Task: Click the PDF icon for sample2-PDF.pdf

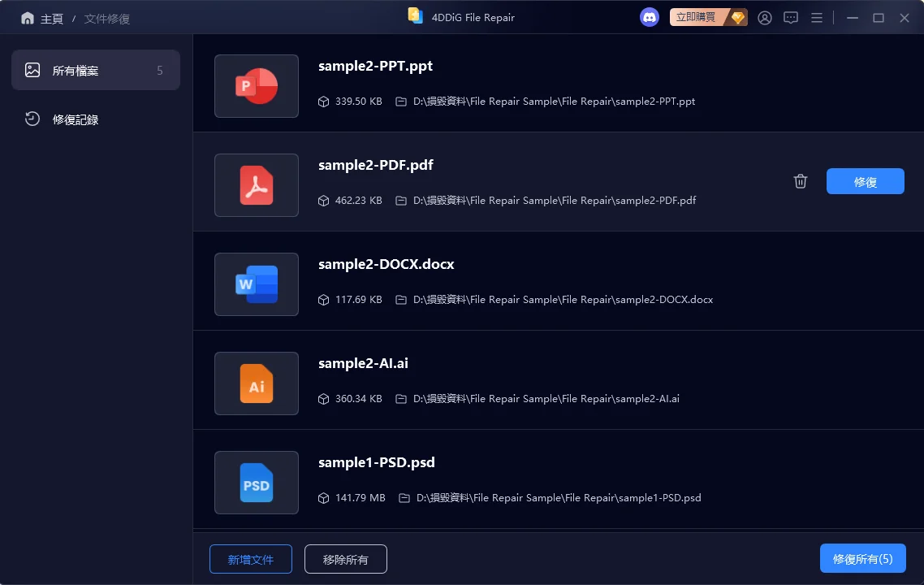Action: pos(257,185)
